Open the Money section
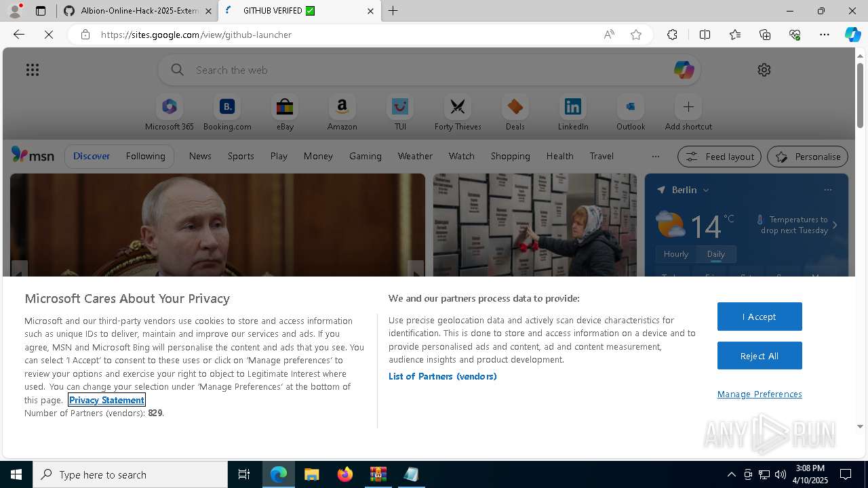The width and height of the screenshot is (868, 488). pyautogui.click(x=318, y=156)
